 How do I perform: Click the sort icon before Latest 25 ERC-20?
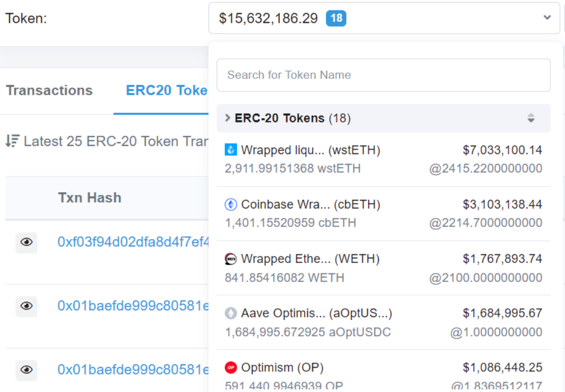pos(13,141)
